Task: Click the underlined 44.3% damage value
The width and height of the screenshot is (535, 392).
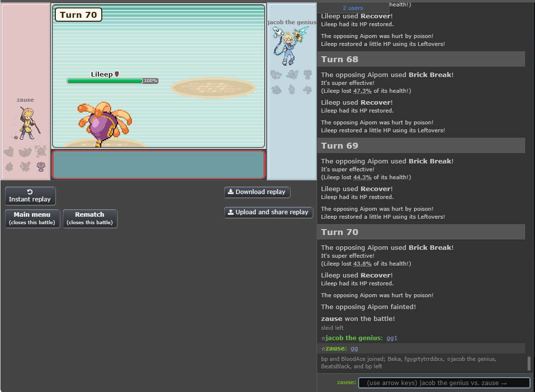Action: [x=363, y=177]
